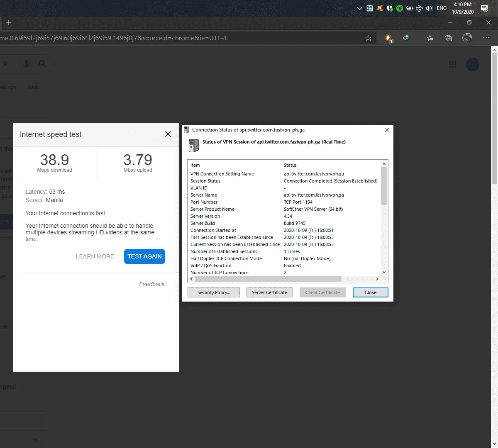Click scroll-right arrow of status list

tap(377, 279)
